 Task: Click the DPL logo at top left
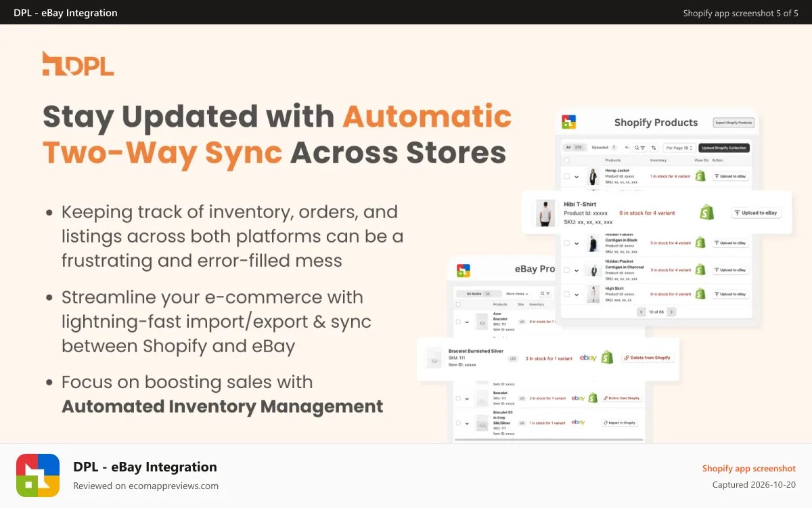[x=78, y=63]
